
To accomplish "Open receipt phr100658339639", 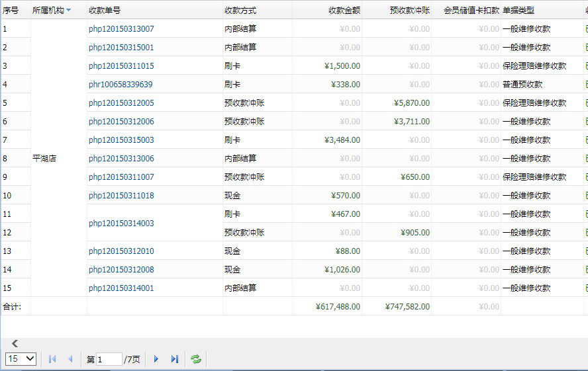I will 121,85.
